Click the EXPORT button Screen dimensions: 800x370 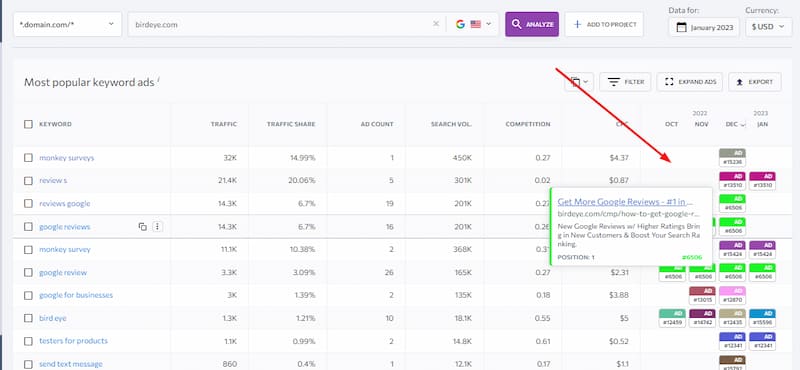point(755,82)
